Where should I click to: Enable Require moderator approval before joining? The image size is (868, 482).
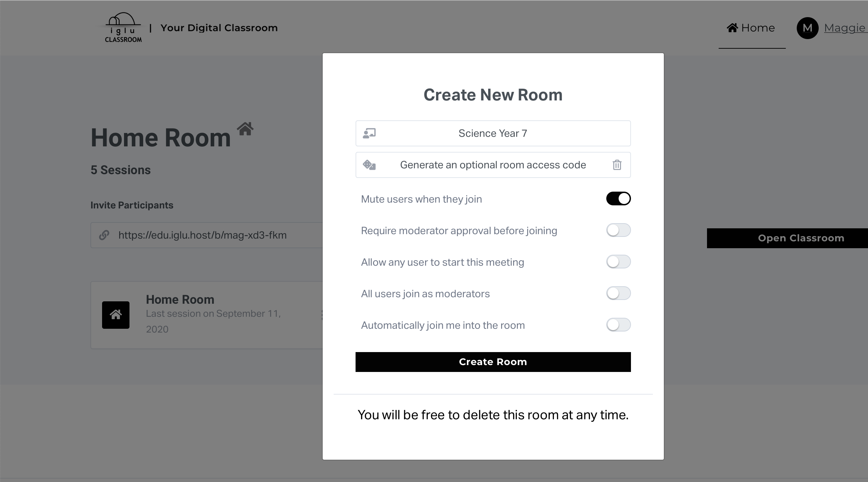coord(618,230)
